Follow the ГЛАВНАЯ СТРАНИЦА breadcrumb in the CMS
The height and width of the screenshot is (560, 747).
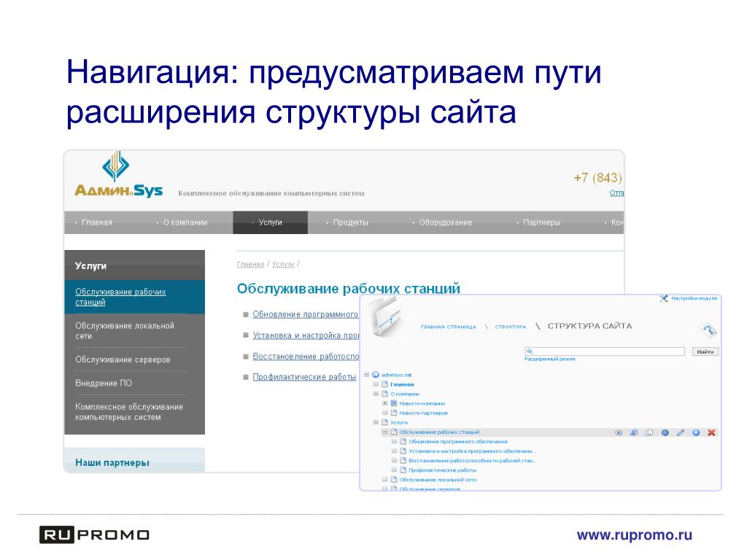pos(449,327)
